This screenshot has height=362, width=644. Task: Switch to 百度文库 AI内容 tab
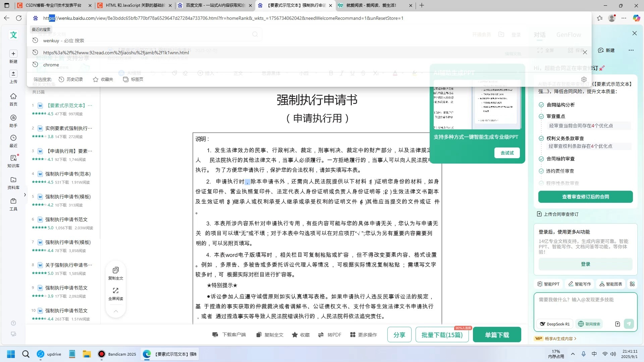(x=215, y=5)
